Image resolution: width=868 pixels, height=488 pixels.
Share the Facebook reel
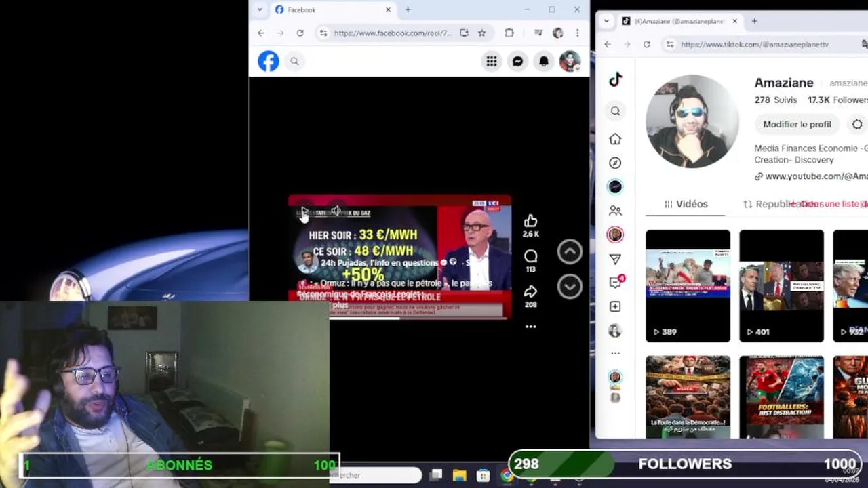tap(530, 291)
